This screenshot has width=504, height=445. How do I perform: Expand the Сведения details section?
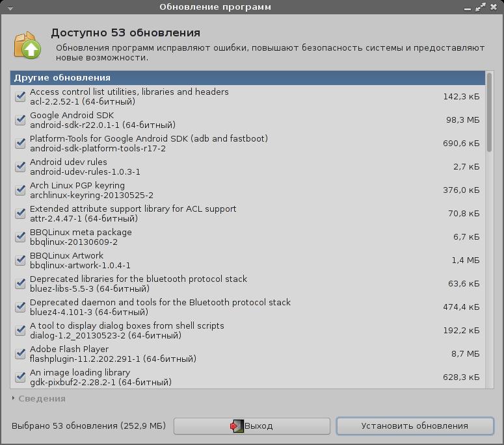click(x=38, y=398)
